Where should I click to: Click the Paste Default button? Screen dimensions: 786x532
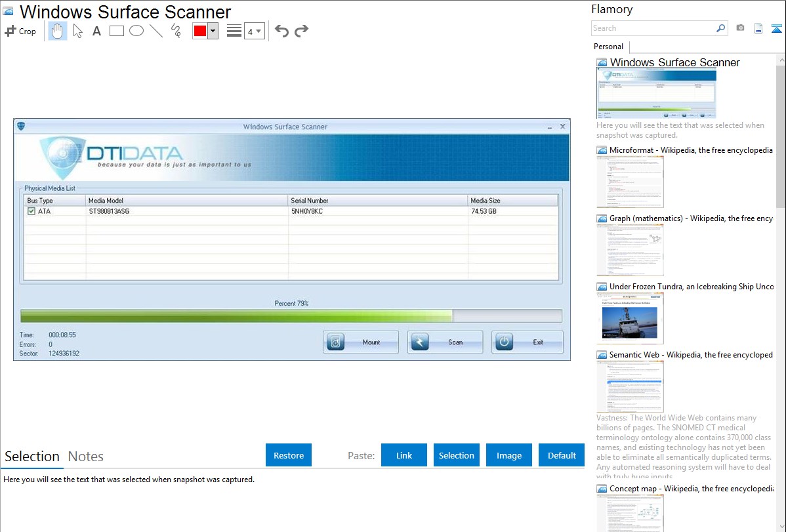[x=562, y=455]
